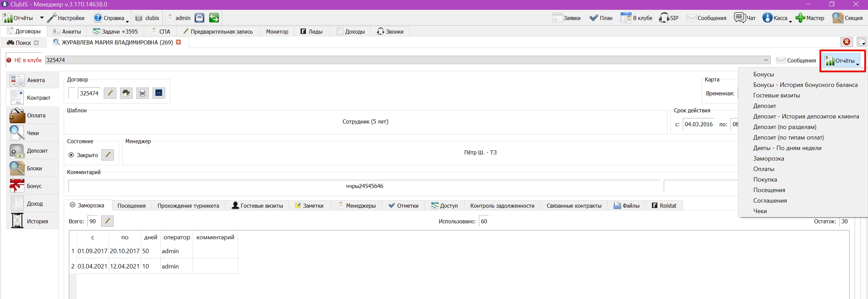Open Блоки sidebar section
This screenshot has height=299, width=868.
click(33, 168)
